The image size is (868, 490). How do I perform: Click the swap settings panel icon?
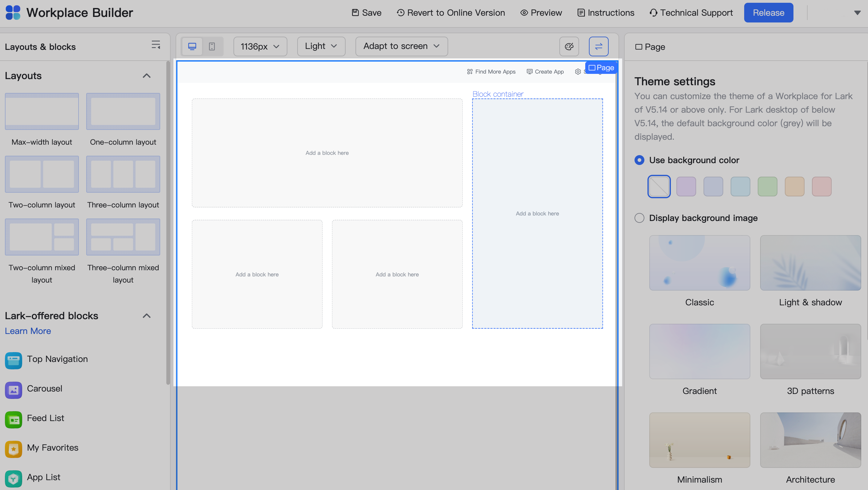point(598,46)
